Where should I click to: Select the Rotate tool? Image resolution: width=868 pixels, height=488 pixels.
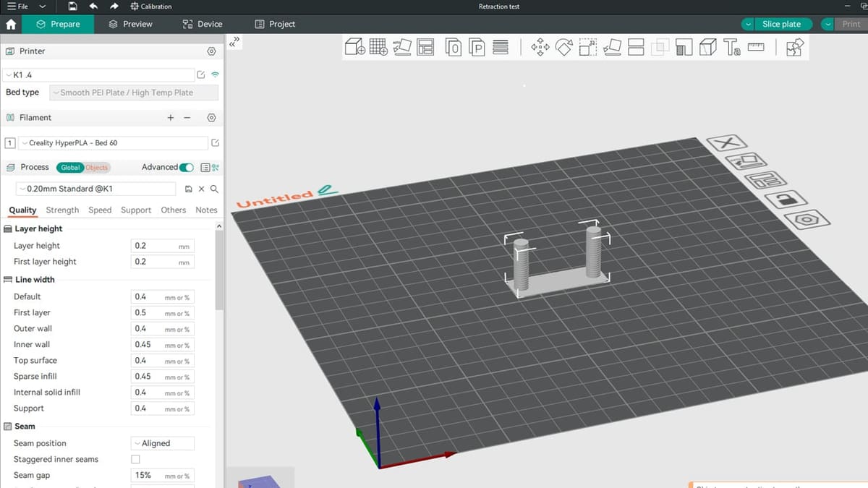tap(563, 47)
